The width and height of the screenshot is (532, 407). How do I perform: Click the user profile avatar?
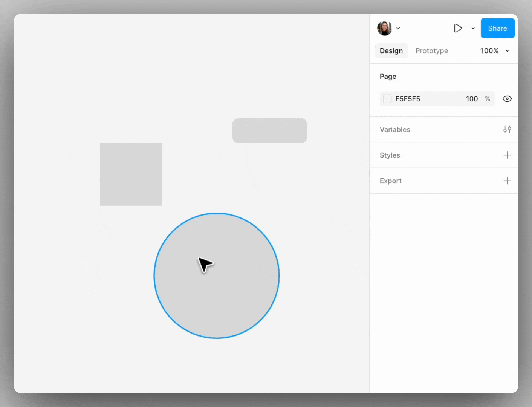click(x=384, y=28)
